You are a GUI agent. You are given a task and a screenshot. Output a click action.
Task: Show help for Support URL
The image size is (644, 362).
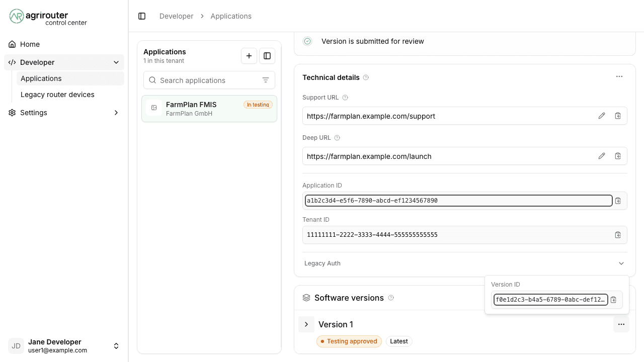point(345,98)
